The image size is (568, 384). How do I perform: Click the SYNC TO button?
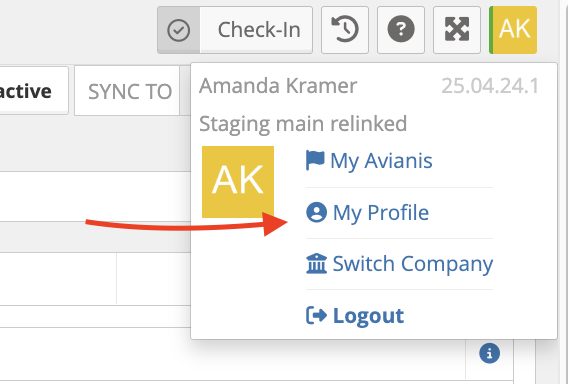pos(127,91)
